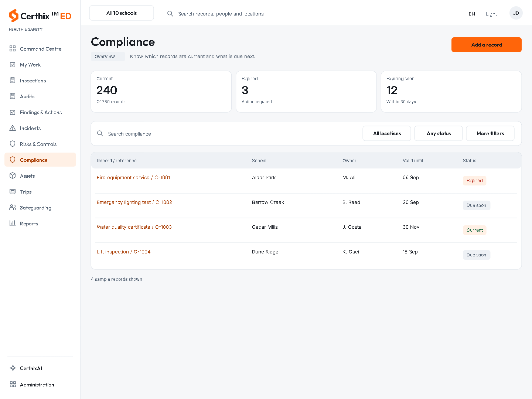Click the Safeguarding people icon
Screen dimensions: 532x399
(x=13, y=208)
